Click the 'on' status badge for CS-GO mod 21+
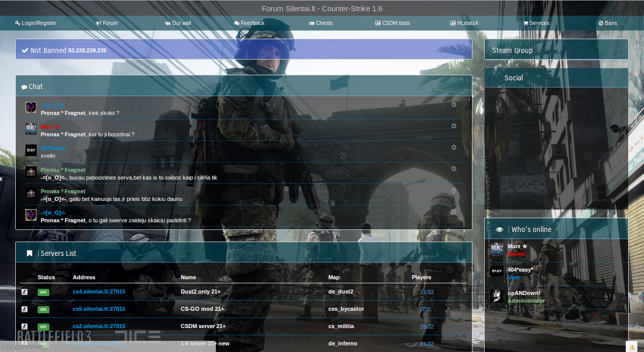Screen dimensions: 644x352 (x=43, y=309)
